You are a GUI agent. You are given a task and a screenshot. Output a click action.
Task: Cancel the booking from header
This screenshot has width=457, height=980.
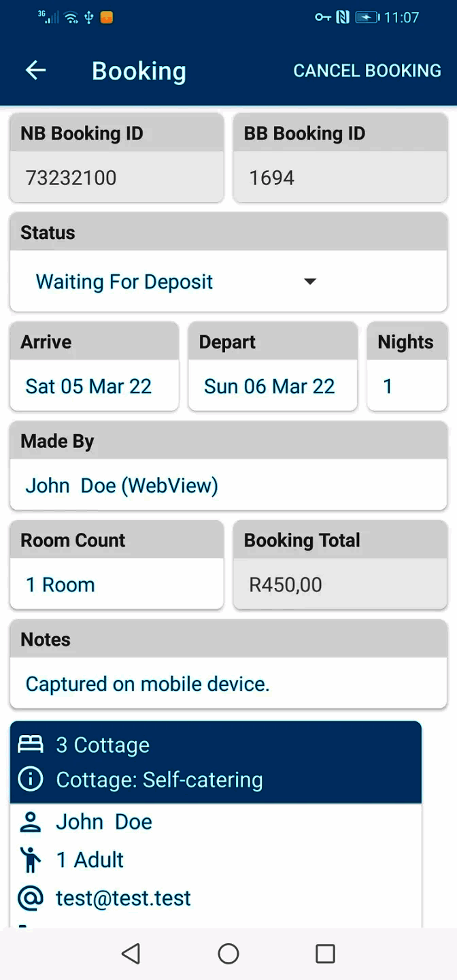[x=367, y=71]
